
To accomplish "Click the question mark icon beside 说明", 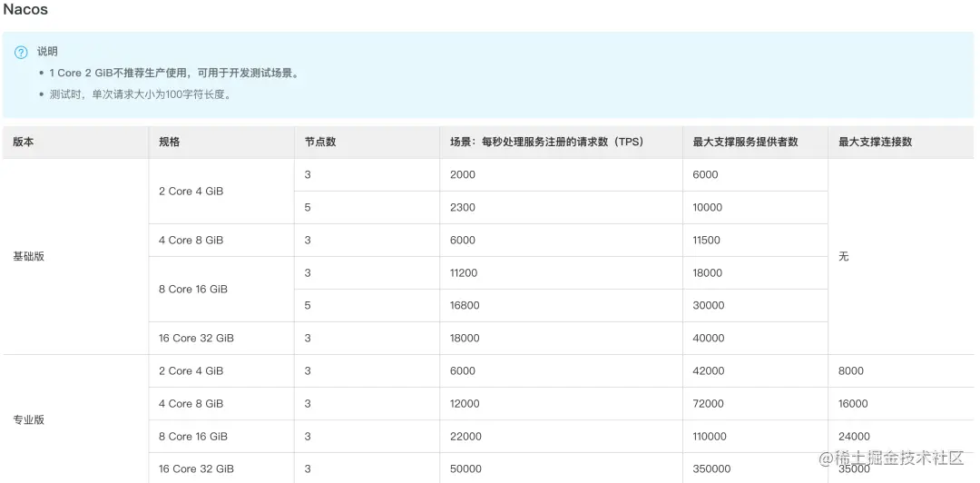I will pos(21,53).
